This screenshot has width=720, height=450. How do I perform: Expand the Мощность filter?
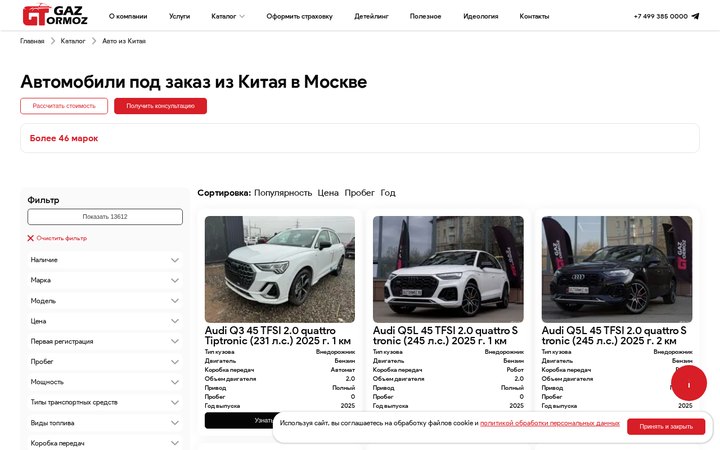(x=105, y=382)
